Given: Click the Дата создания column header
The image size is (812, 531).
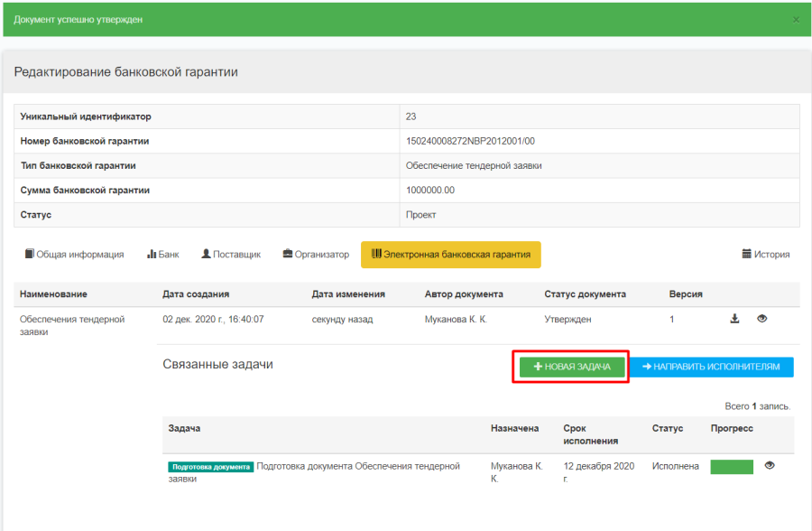Looking at the screenshot, I should coord(196,294).
